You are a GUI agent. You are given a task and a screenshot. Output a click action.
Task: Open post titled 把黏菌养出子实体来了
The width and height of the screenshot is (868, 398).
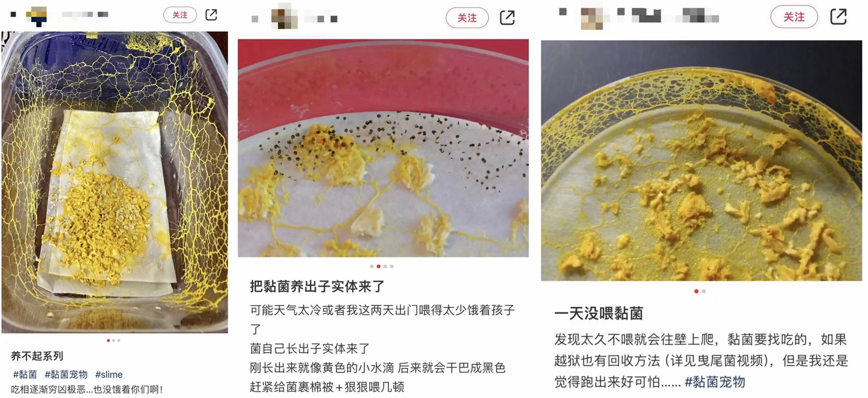pos(317,286)
